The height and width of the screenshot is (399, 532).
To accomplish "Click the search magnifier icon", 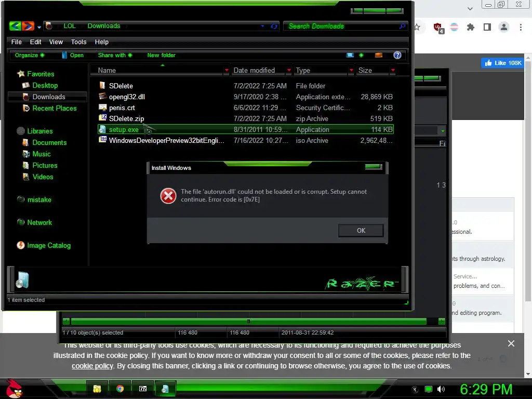I will [x=403, y=26].
